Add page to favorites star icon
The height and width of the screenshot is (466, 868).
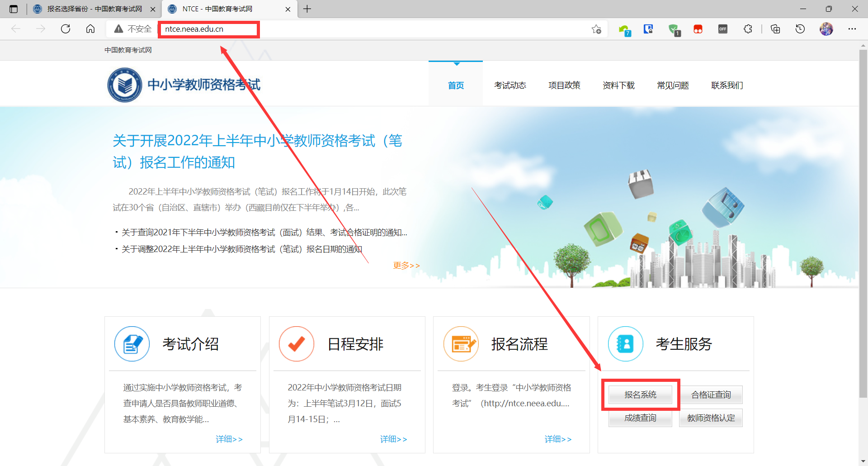[x=596, y=29]
